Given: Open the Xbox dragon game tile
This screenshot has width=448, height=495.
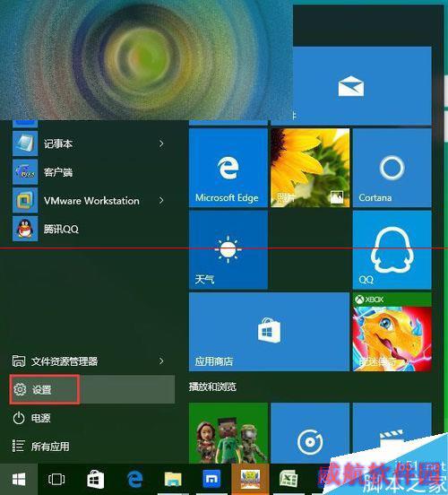Looking at the screenshot, I should 392,332.
